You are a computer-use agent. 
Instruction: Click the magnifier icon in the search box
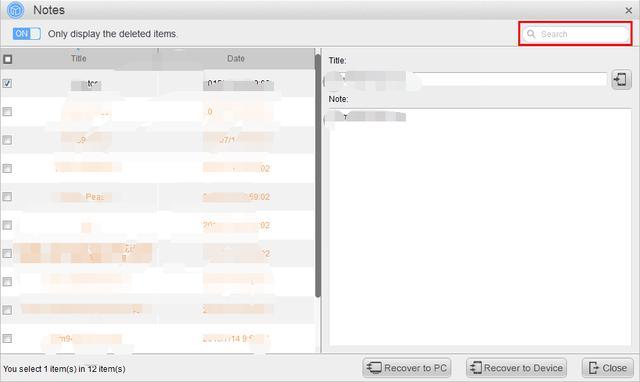click(531, 34)
